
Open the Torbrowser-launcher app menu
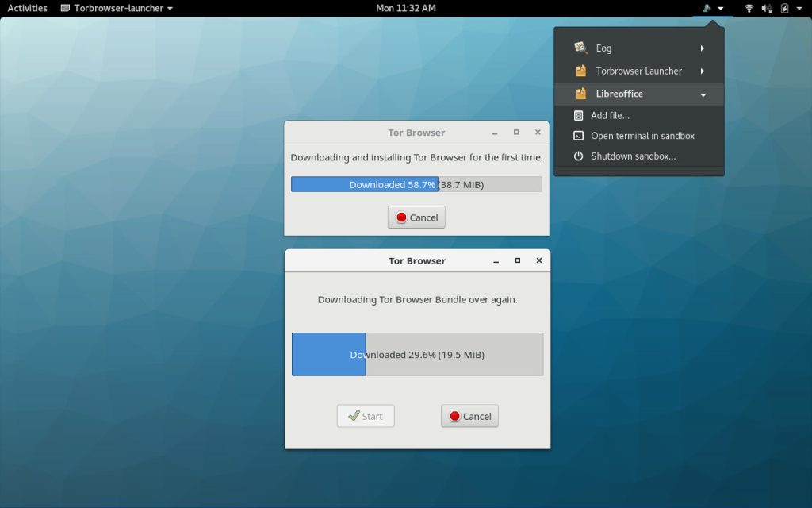[117, 9]
